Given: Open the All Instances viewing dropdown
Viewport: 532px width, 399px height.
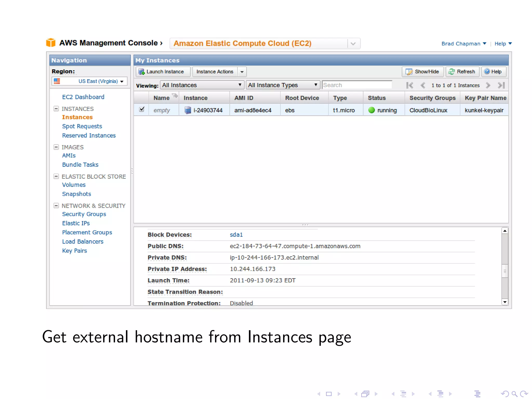Looking at the screenshot, I should tap(202, 85).
